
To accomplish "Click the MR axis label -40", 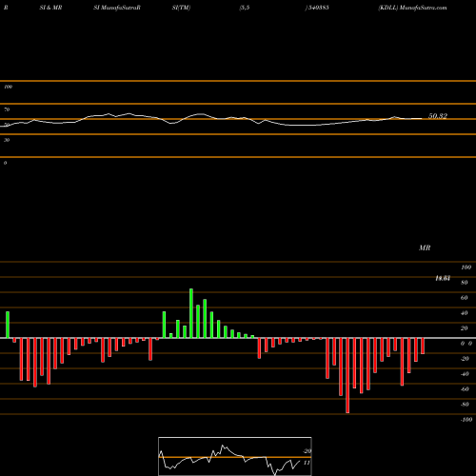I will tap(465, 374).
